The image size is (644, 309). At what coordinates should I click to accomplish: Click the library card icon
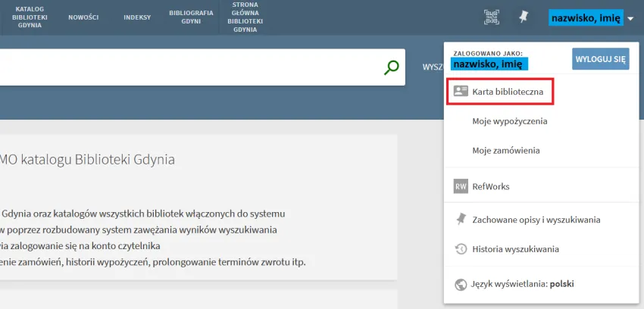(461, 92)
